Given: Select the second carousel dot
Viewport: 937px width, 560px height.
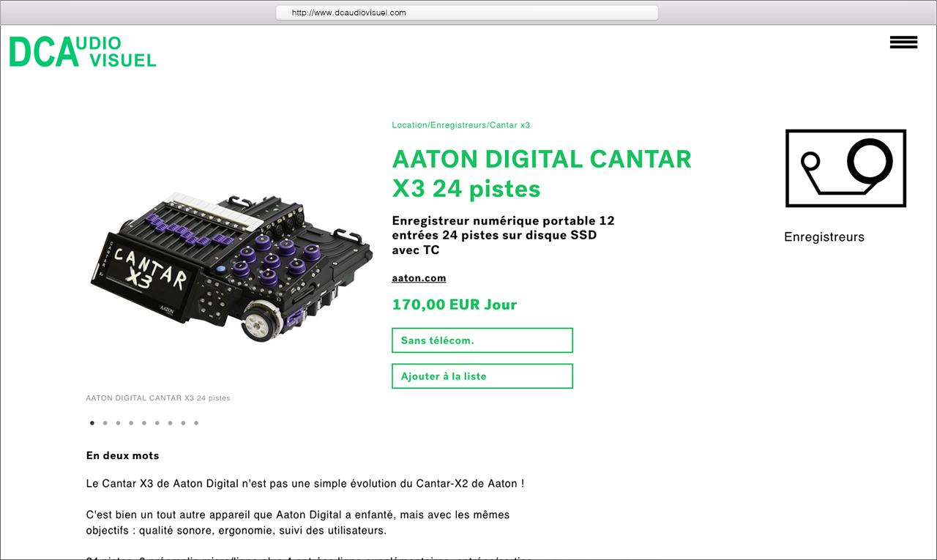Looking at the screenshot, I should (105, 422).
